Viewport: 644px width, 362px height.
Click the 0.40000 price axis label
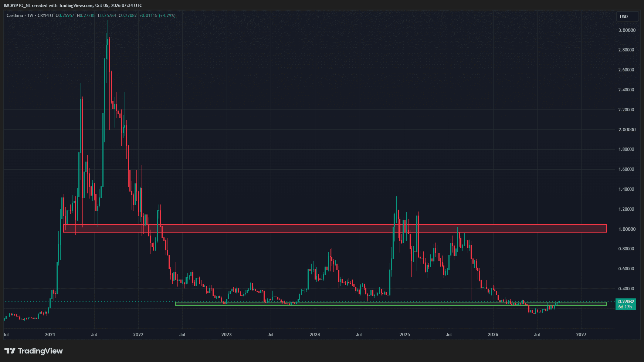click(627, 289)
